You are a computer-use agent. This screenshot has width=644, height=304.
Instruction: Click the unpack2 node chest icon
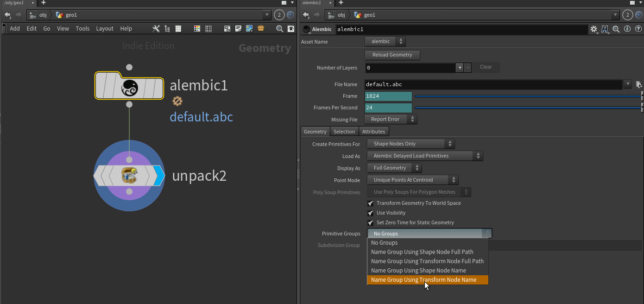point(129,176)
